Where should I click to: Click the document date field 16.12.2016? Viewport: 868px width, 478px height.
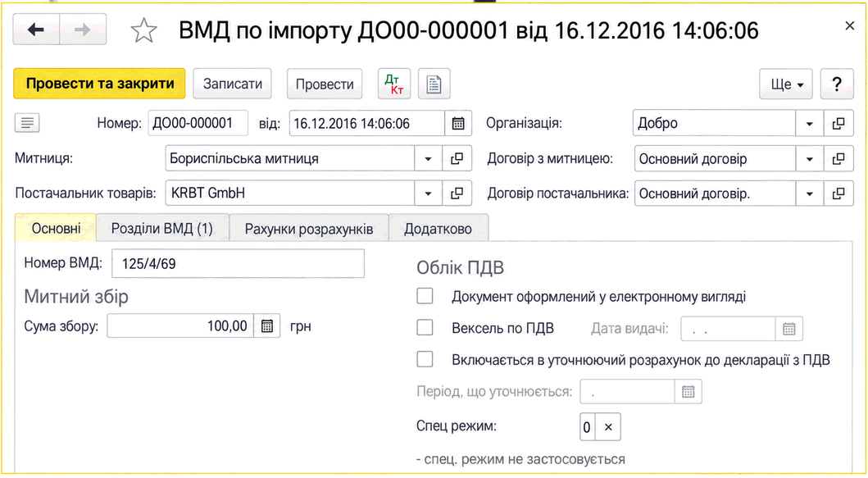(x=366, y=123)
